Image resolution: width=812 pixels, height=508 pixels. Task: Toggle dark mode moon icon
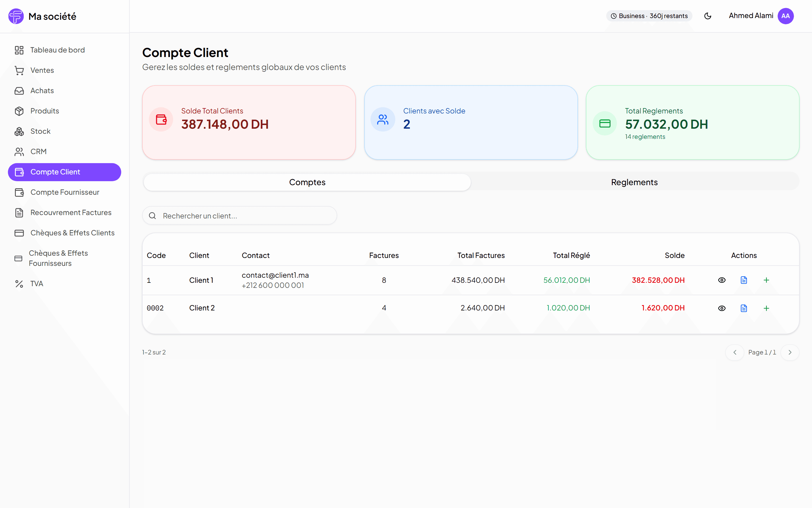click(x=708, y=16)
